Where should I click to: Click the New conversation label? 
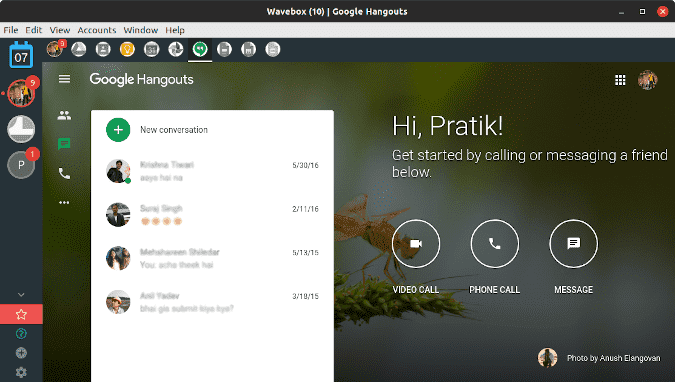pos(174,130)
